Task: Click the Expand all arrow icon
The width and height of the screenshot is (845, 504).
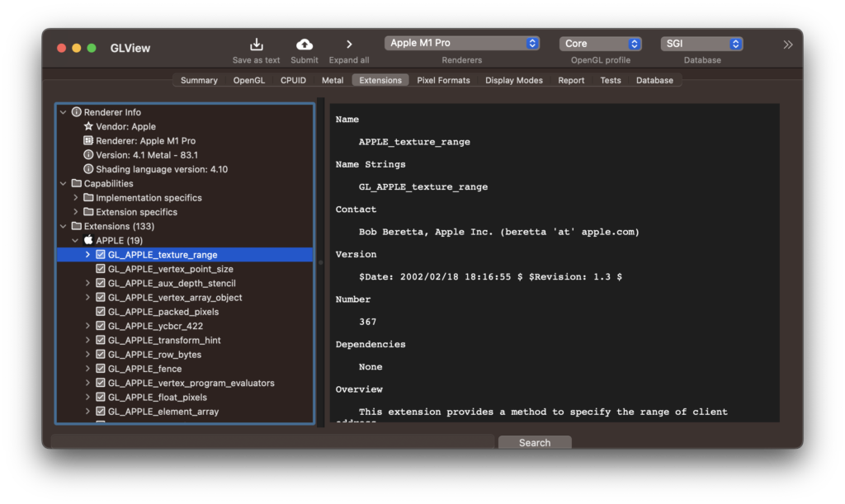Action: pos(349,45)
